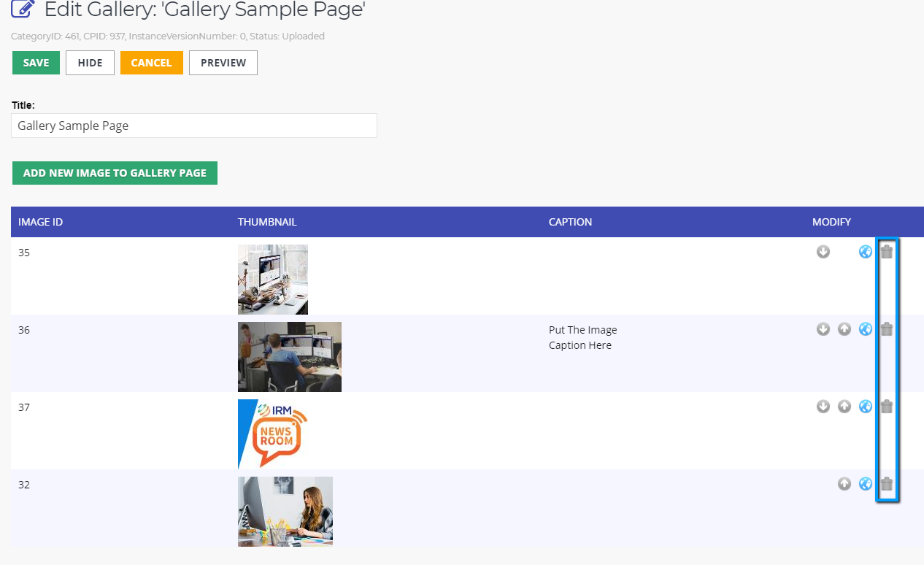Open the woman at desk thumbnail, image 32

285,512
